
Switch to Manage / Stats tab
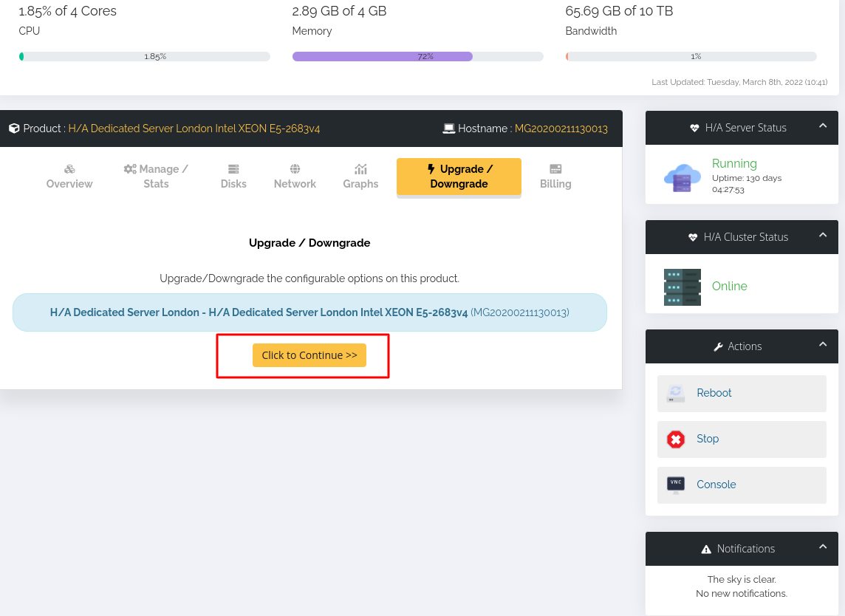click(x=156, y=177)
